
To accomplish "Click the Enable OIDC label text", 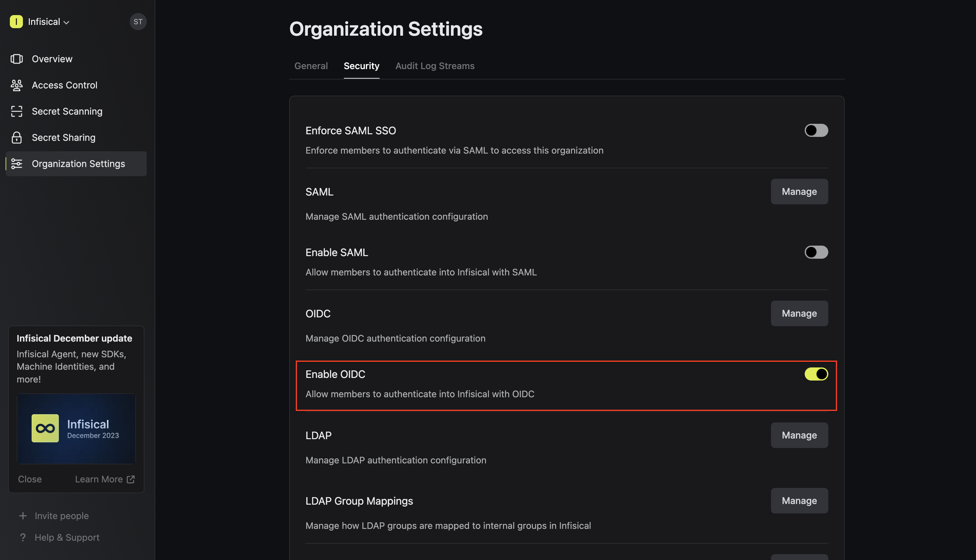I will (335, 374).
